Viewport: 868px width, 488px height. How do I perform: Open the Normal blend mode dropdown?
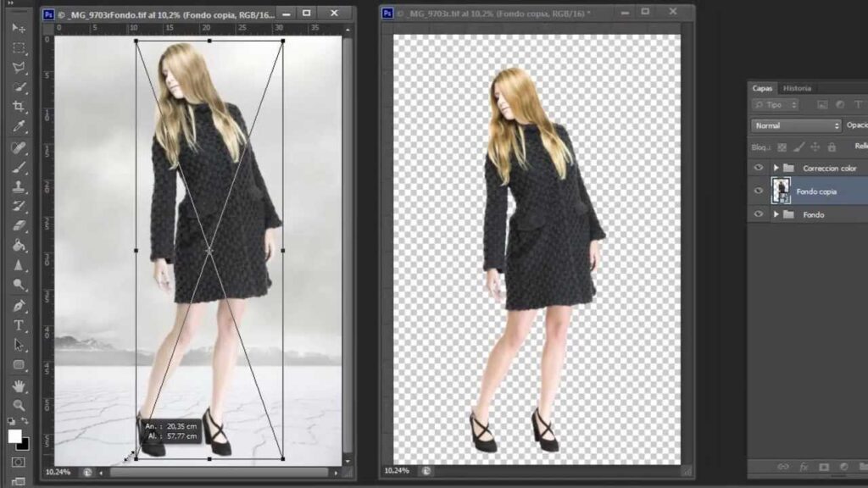[796, 125]
